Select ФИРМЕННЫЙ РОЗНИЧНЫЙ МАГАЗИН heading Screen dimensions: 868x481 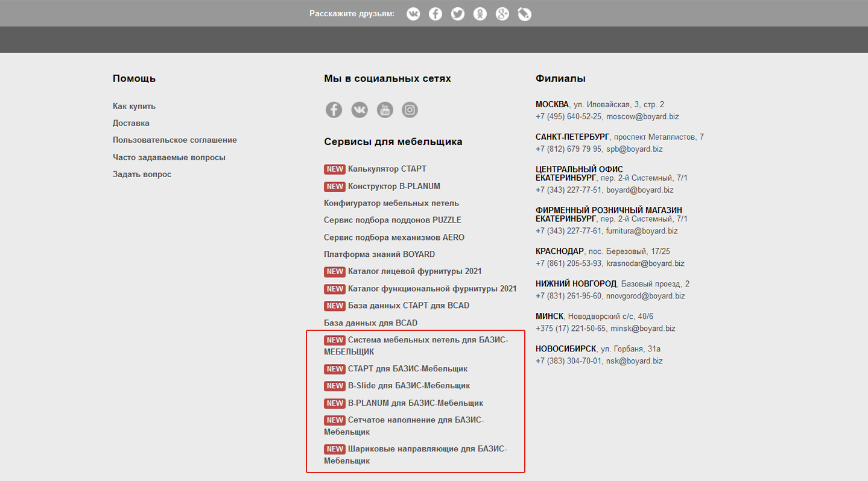pos(609,210)
